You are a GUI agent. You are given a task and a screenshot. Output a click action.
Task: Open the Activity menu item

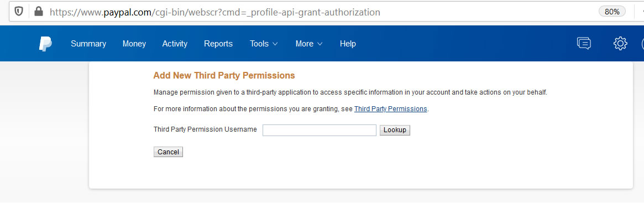point(175,44)
